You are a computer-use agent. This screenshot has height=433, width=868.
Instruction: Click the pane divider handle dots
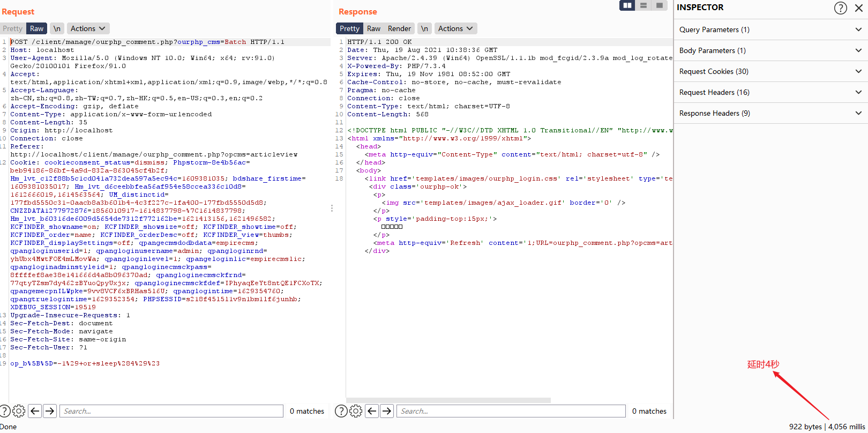332,208
